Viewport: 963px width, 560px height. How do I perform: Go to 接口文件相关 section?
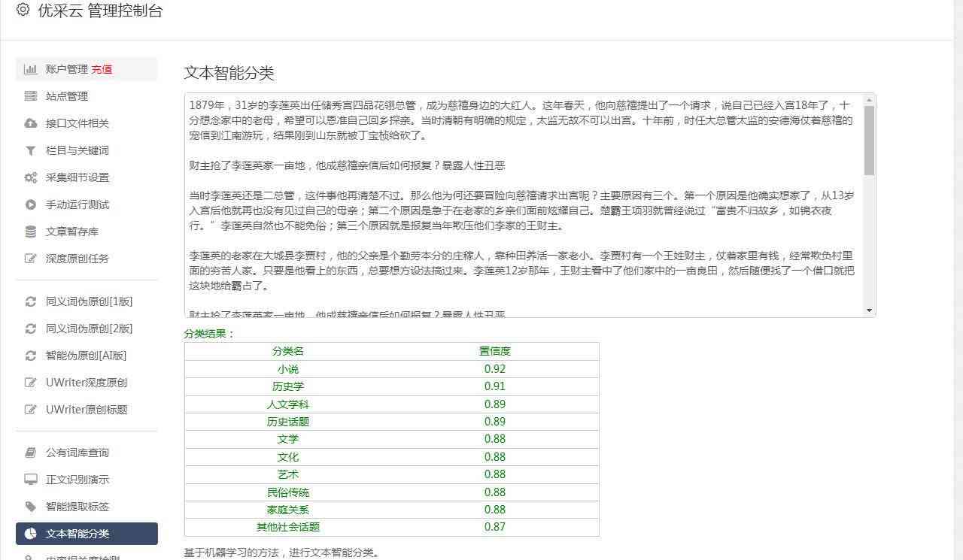point(87,123)
